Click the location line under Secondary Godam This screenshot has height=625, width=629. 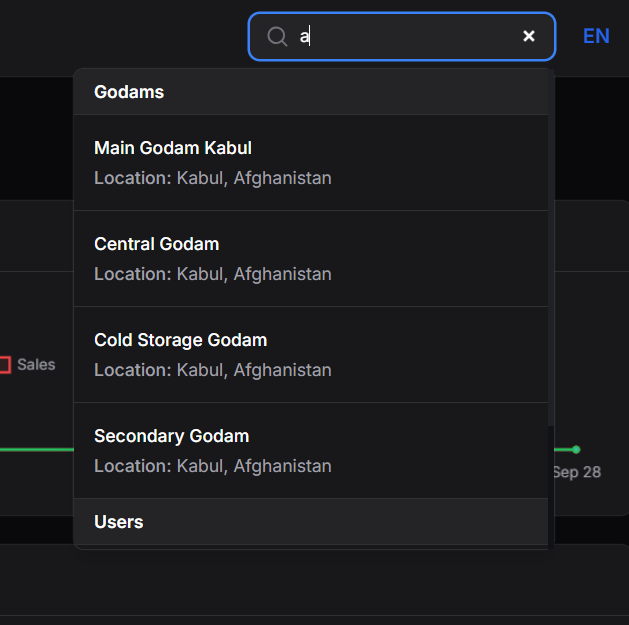pyautogui.click(x=213, y=466)
